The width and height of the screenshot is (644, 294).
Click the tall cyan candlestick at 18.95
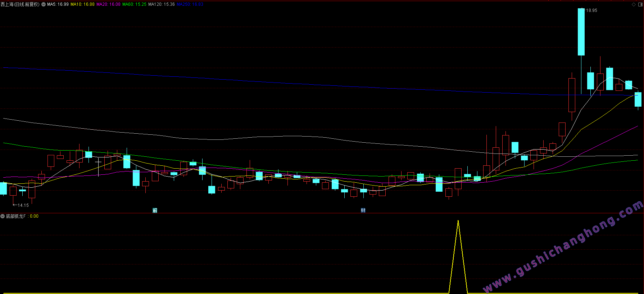tap(581, 32)
